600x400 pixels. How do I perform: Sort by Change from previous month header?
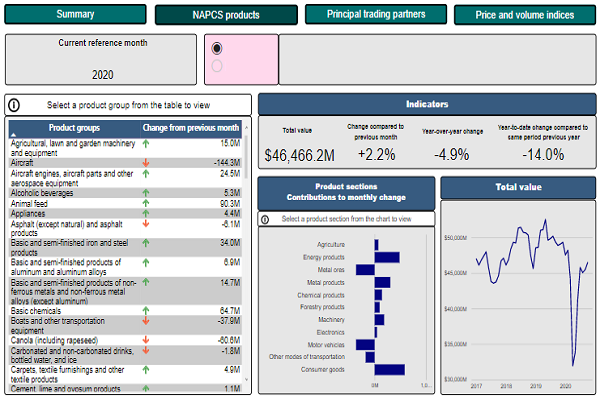pyautogui.click(x=190, y=128)
